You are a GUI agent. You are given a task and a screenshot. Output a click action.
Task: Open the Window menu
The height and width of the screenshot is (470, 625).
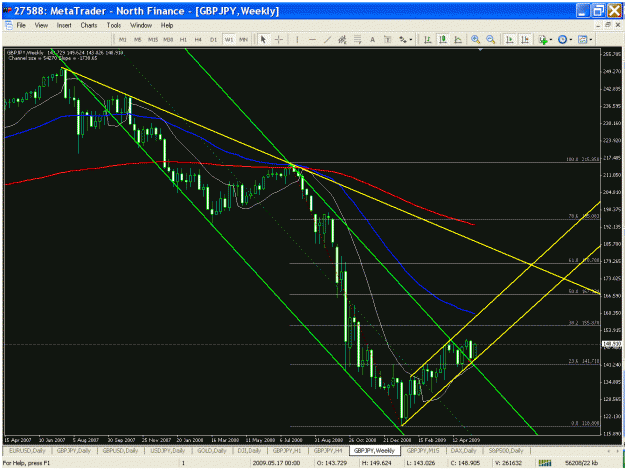(x=141, y=25)
